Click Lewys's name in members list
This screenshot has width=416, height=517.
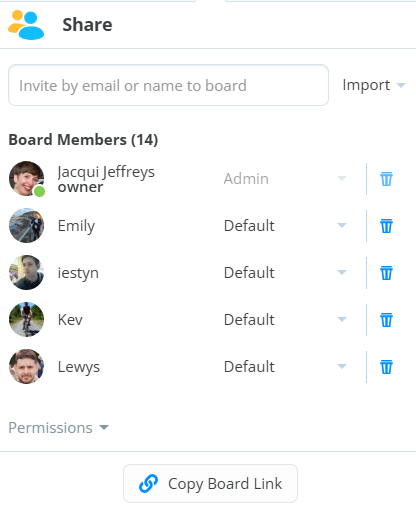79,367
